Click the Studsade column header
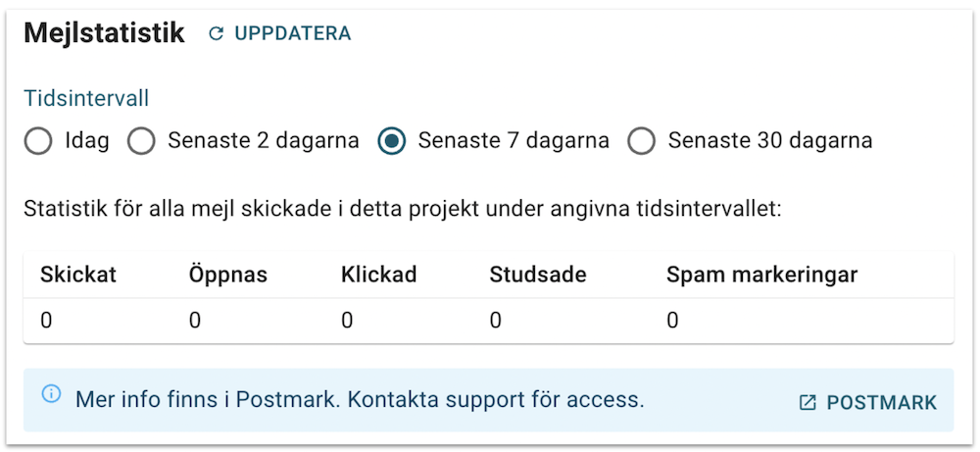 coord(538,275)
